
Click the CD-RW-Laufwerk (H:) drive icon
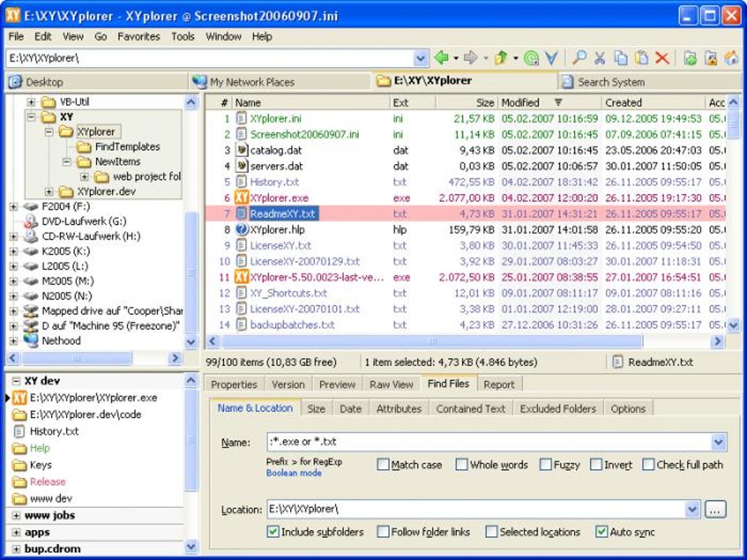(x=31, y=236)
